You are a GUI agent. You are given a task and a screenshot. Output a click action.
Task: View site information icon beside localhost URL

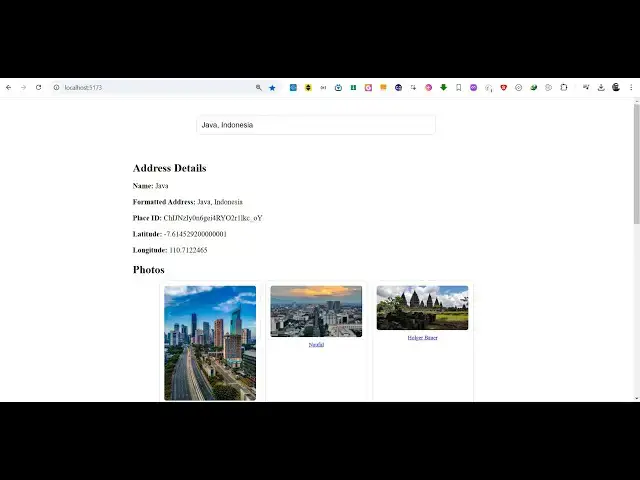(x=56, y=87)
